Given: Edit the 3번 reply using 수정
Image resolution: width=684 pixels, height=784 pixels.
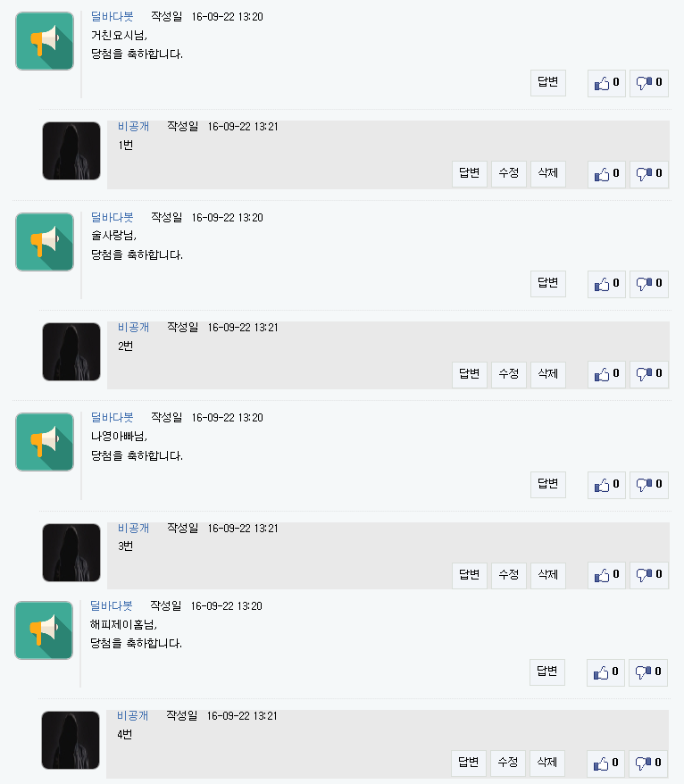Looking at the screenshot, I should [509, 575].
